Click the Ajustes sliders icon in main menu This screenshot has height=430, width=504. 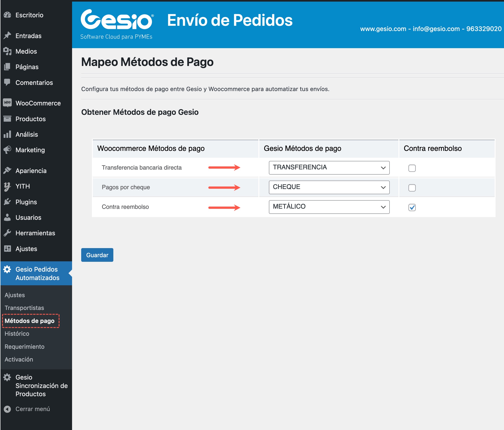pyautogui.click(x=7, y=249)
